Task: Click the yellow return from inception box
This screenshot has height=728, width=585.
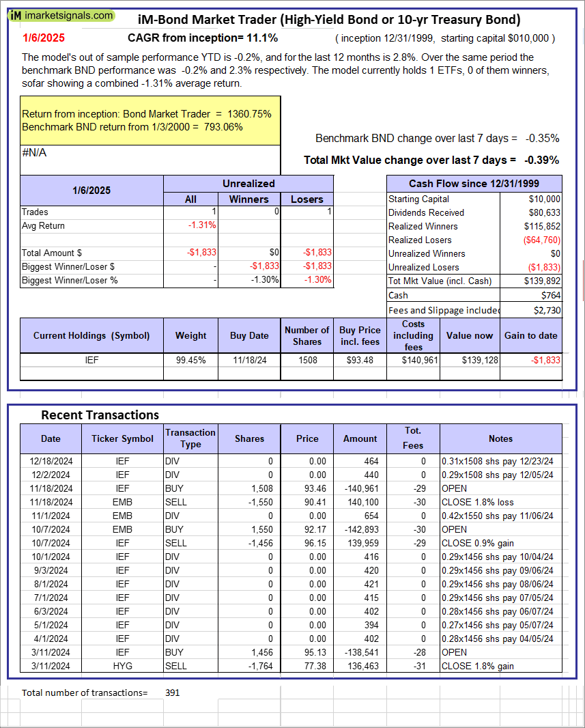Action: pyautogui.click(x=150, y=120)
